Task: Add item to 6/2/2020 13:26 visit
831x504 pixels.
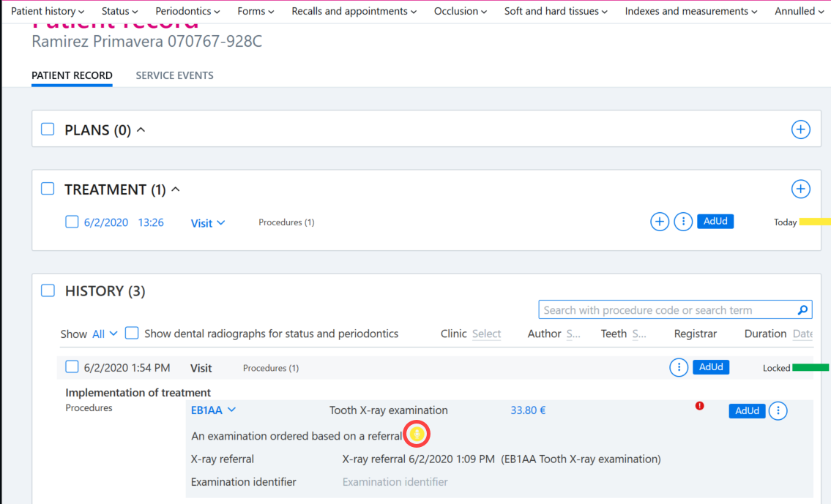Action: point(659,222)
